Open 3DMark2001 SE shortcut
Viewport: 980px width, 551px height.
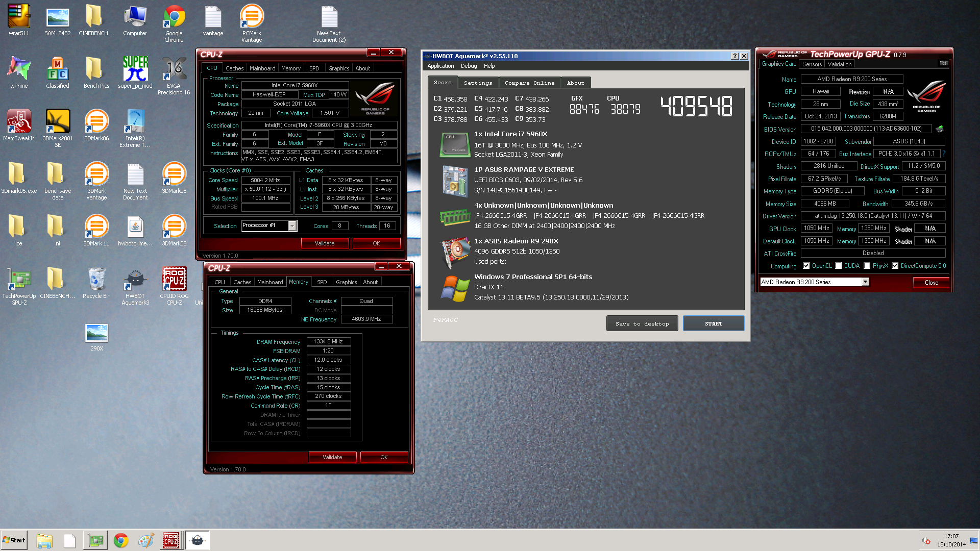pos(58,128)
